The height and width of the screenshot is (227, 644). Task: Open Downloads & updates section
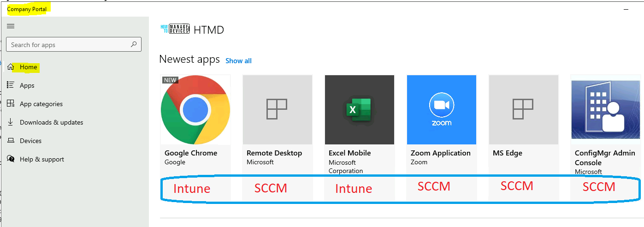(52, 122)
